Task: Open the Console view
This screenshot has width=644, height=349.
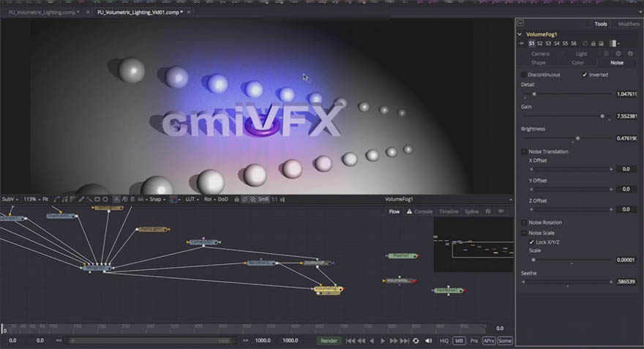Action: tap(424, 211)
